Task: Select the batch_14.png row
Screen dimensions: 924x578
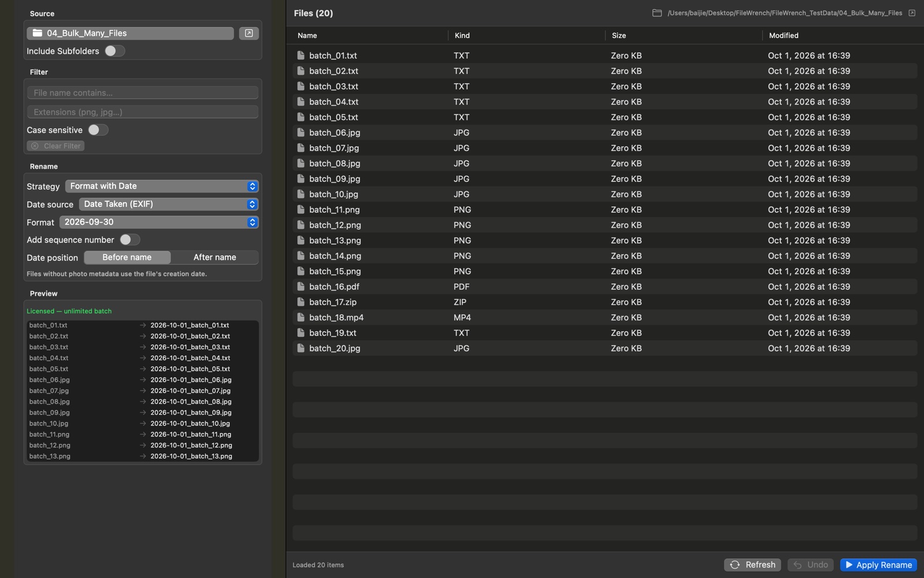Action: (605, 255)
